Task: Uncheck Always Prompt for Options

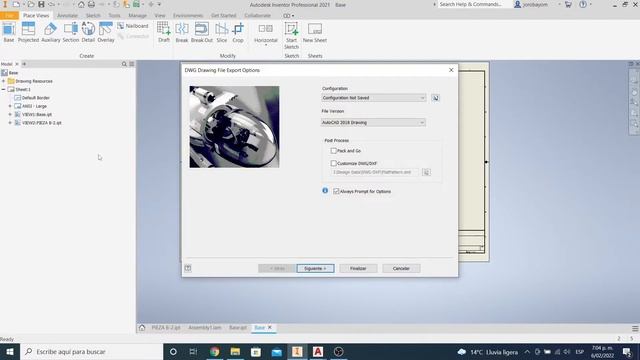Action: point(336,191)
